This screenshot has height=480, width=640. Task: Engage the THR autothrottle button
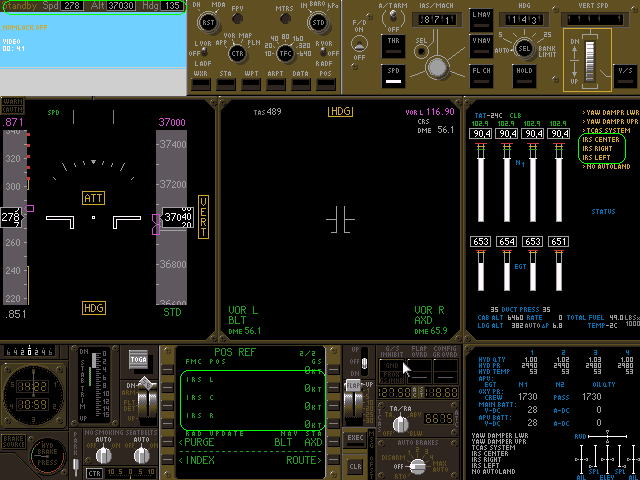click(x=393, y=46)
